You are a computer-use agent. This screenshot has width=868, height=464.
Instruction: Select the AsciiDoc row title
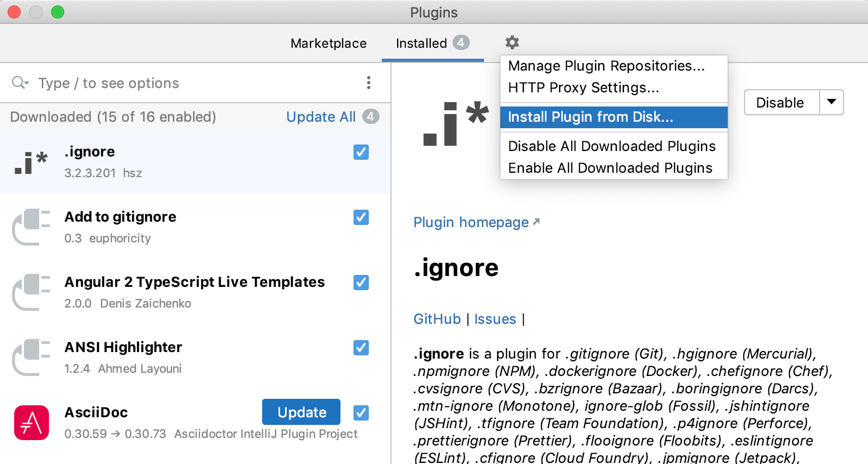(96, 412)
